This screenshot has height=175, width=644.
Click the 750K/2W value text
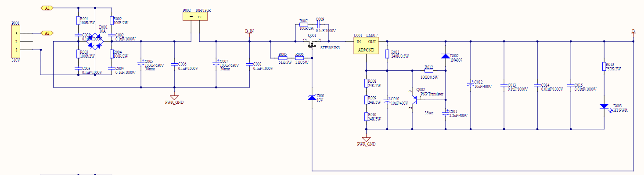[614, 69]
